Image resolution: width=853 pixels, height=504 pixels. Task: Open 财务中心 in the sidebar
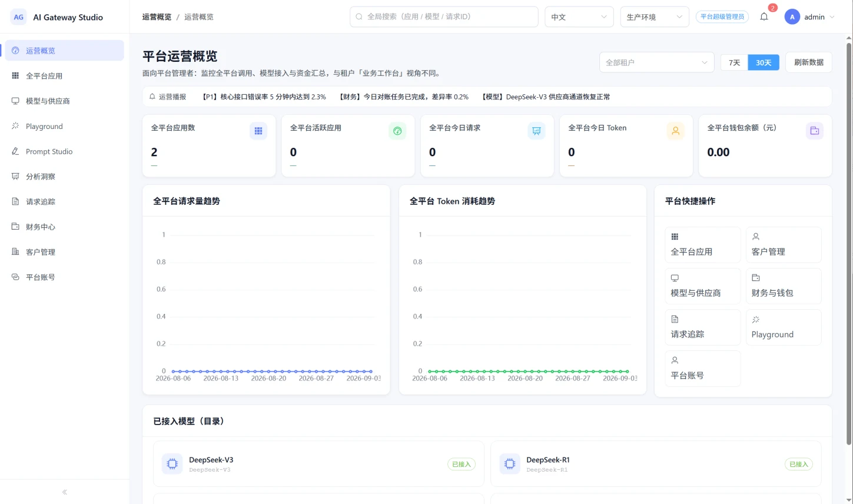(65, 227)
